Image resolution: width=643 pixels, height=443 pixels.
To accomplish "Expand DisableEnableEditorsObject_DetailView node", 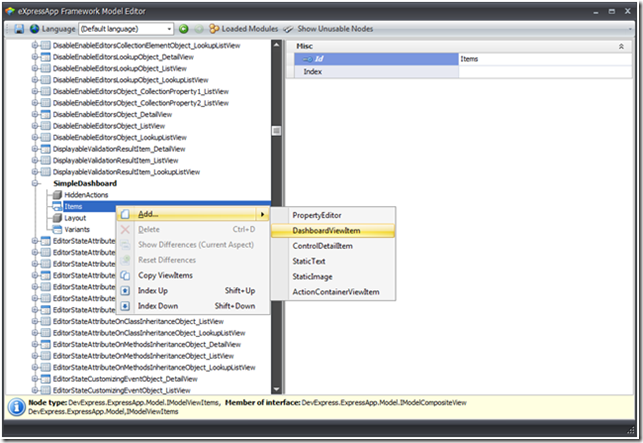I will (x=35, y=114).
